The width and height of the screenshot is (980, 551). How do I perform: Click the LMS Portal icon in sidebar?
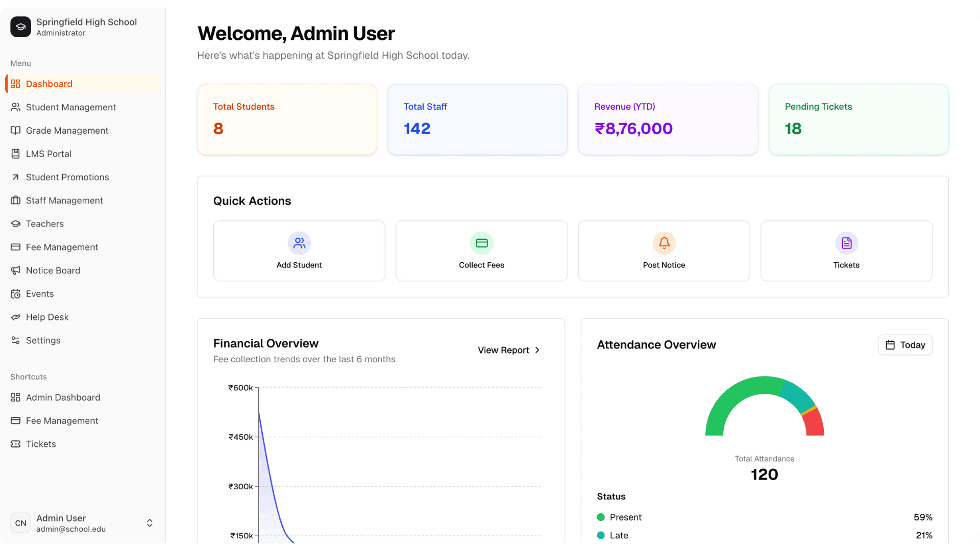[16, 154]
